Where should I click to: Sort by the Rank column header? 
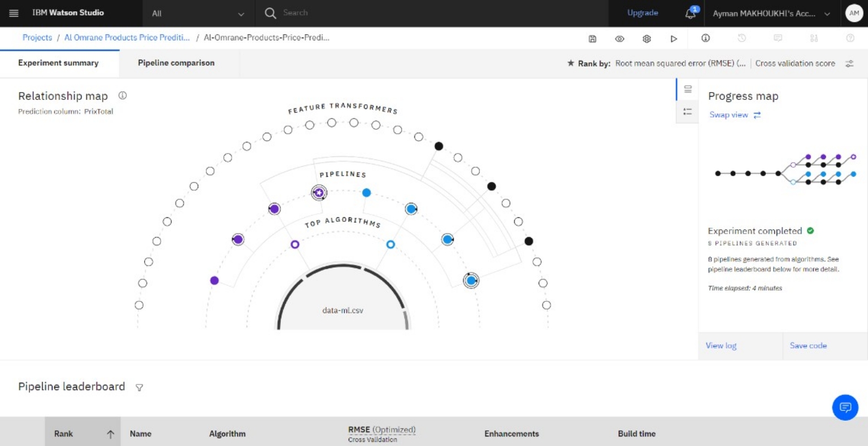point(83,434)
